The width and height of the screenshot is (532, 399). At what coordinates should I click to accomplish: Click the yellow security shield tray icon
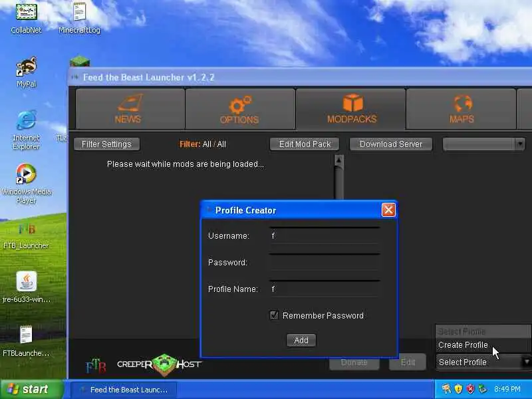click(458, 389)
